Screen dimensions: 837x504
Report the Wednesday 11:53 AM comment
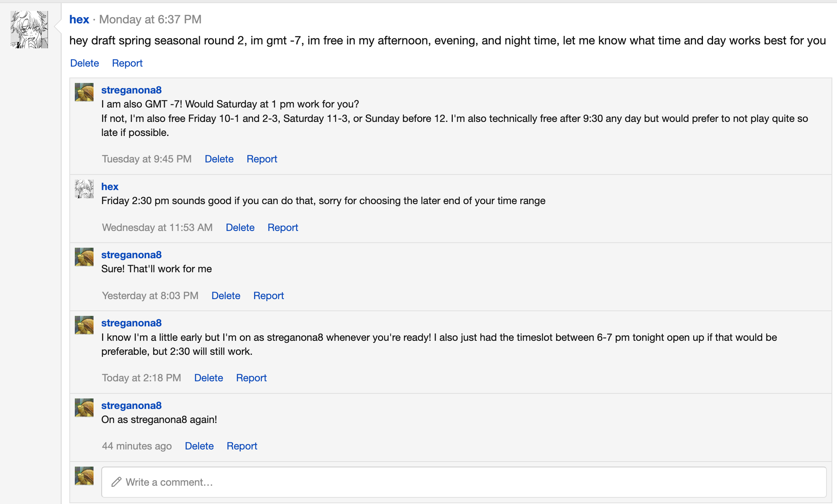283,227
